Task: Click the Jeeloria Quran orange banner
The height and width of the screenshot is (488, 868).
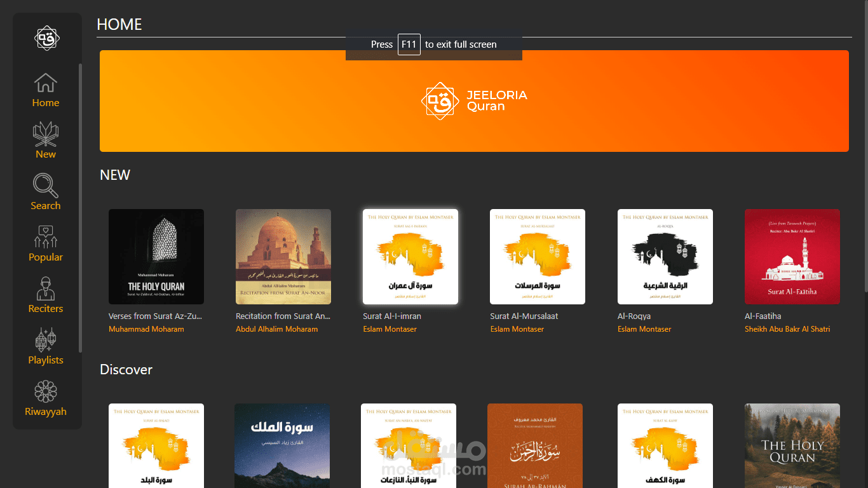Action: [x=474, y=101]
